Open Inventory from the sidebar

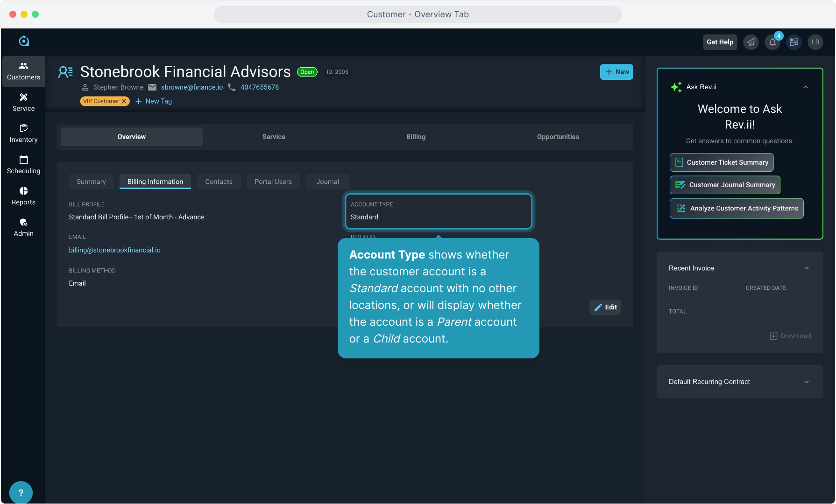(x=23, y=133)
